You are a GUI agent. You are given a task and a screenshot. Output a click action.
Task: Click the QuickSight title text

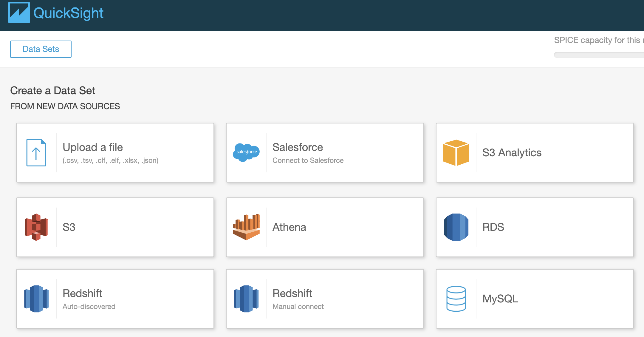point(68,13)
